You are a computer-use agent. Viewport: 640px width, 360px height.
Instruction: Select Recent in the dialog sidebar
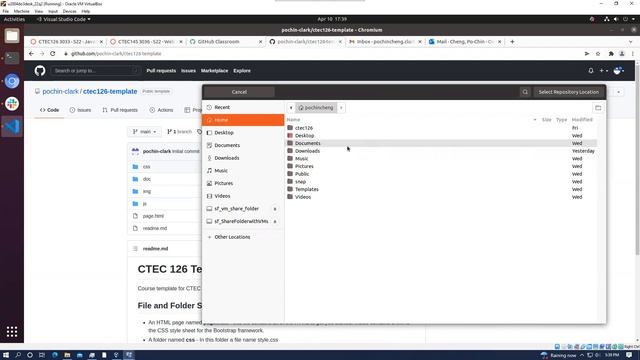coord(243,107)
